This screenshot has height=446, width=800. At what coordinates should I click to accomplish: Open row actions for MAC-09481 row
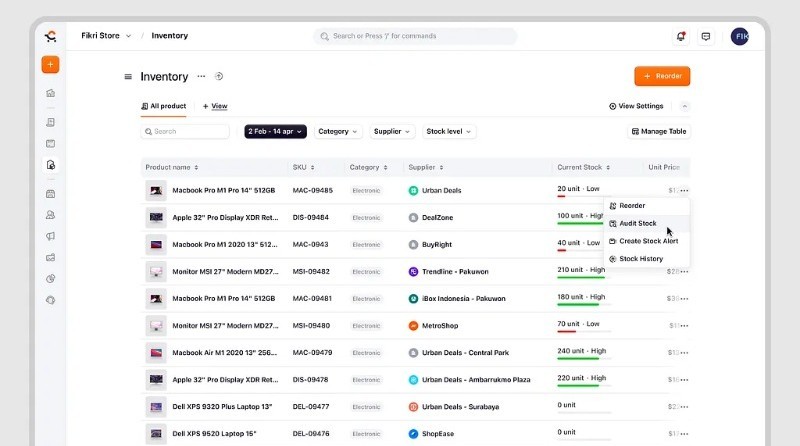684,299
